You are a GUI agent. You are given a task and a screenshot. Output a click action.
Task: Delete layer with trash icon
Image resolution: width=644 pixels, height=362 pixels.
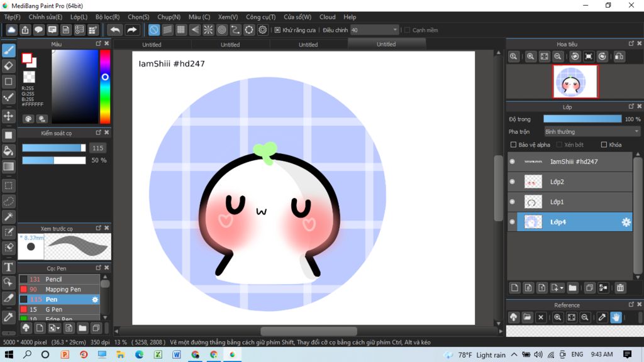tap(620, 288)
